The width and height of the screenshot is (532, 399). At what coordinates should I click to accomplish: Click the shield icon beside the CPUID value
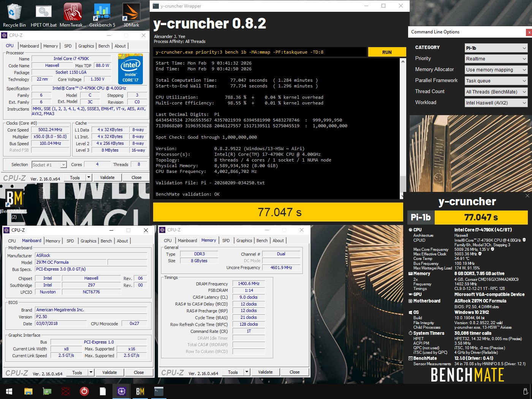coord(524,240)
